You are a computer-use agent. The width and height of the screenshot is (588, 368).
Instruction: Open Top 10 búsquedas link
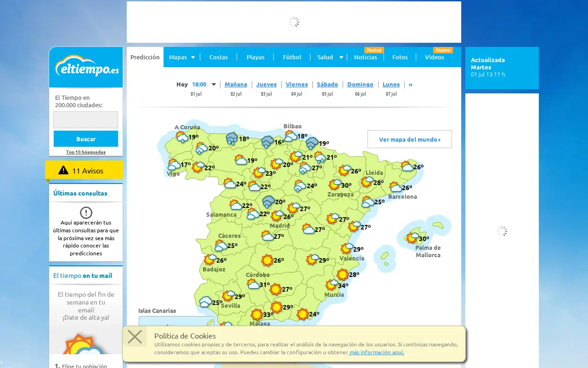[86, 152]
